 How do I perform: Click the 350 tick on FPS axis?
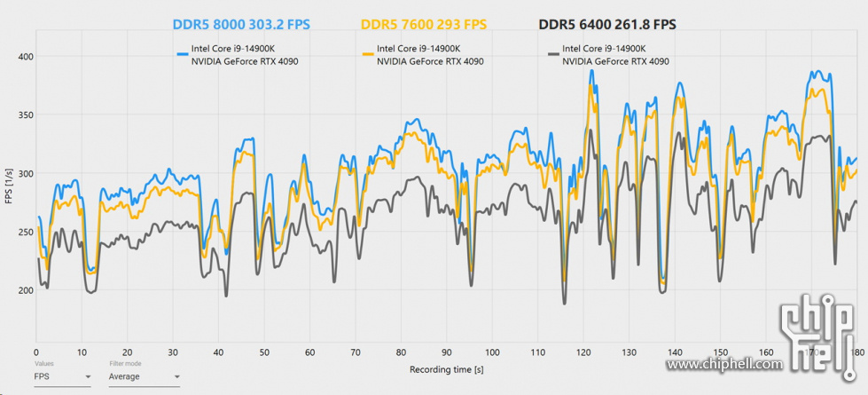click(x=26, y=115)
